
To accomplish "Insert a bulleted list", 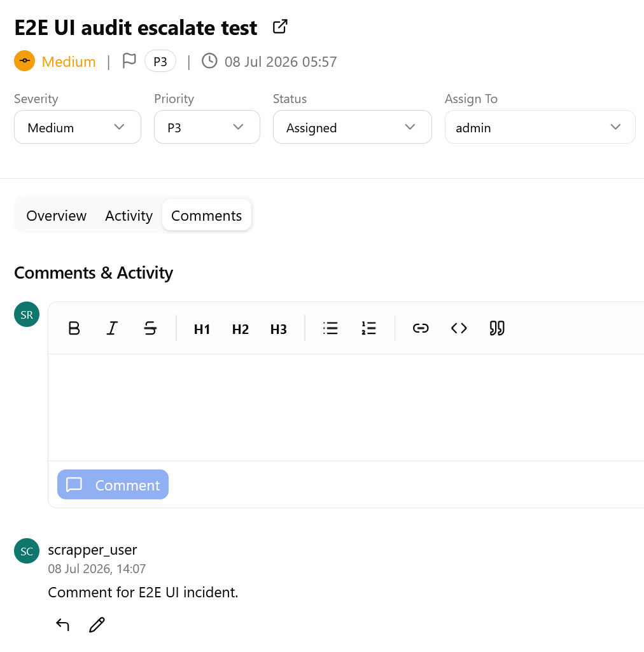I will point(330,328).
